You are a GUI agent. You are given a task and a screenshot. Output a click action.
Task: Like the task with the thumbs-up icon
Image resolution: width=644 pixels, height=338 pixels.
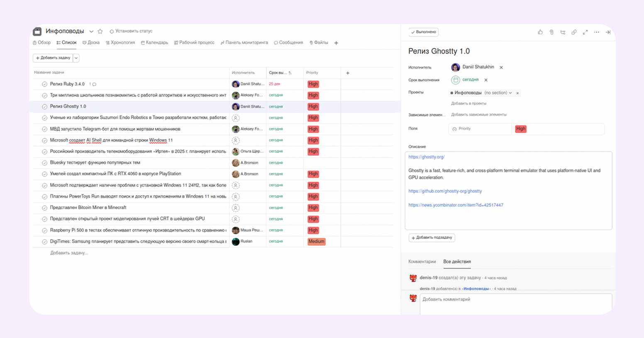pyautogui.click(x=540, y=32)
